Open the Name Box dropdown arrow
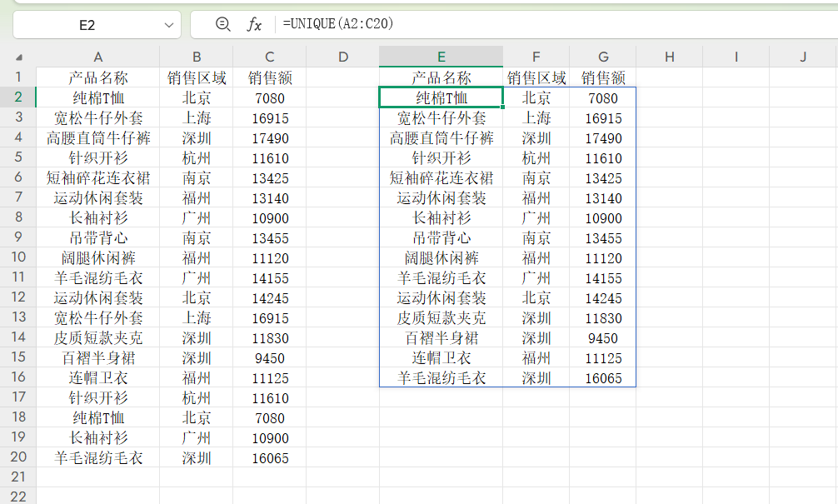Screen dimensions: 838x504 (167, 25)
